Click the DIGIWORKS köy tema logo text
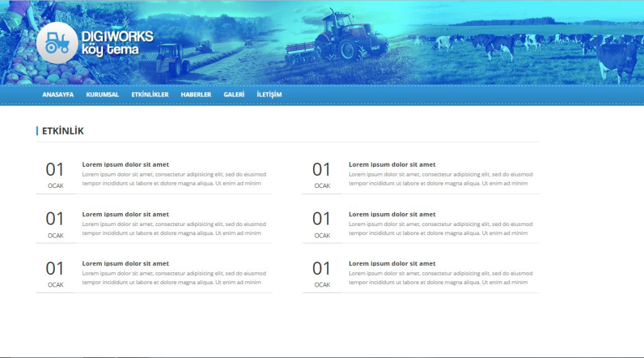This screenshot has height=358, width=644. (117, 42)
